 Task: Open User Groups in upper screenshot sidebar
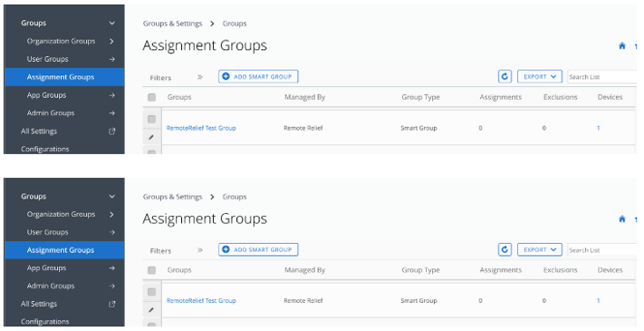[48, 59]
